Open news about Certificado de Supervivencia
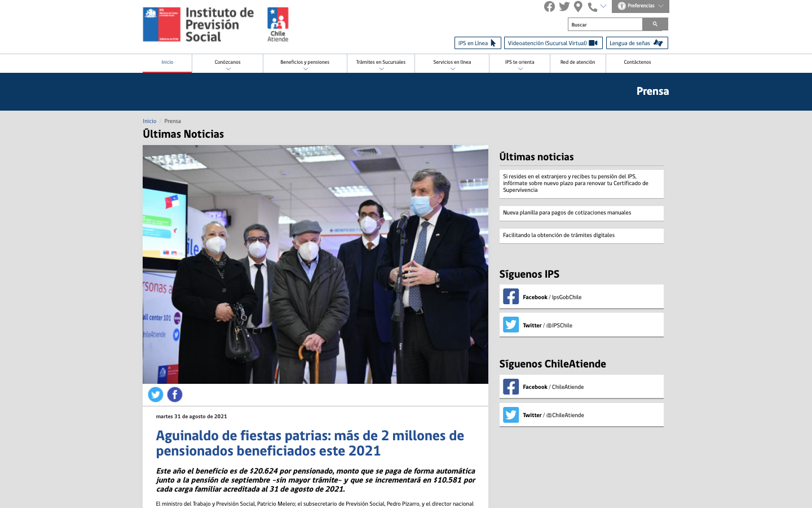812x508 pixels. point(581,183)
